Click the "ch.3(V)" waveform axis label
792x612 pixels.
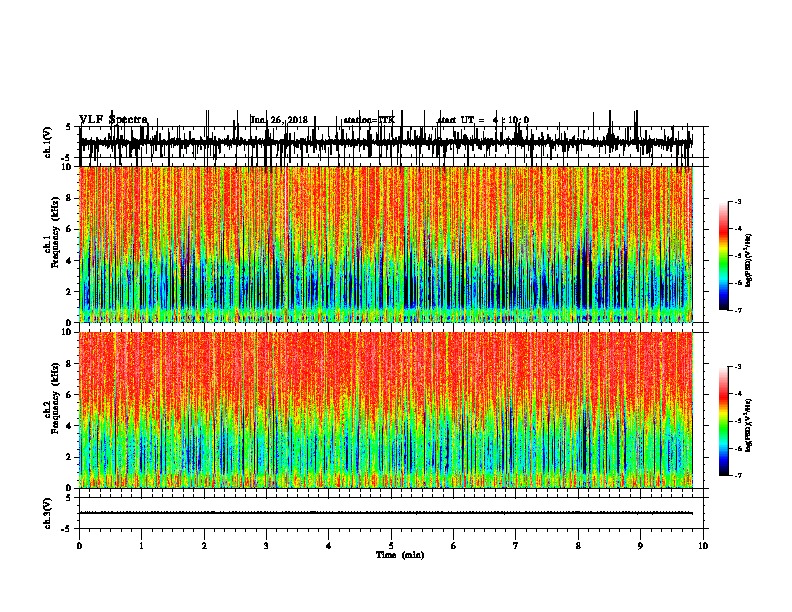tap(47, 513)
